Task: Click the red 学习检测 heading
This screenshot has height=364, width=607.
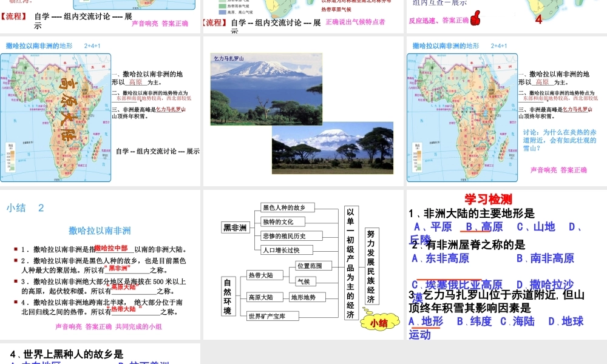Action: coord(489,199)
